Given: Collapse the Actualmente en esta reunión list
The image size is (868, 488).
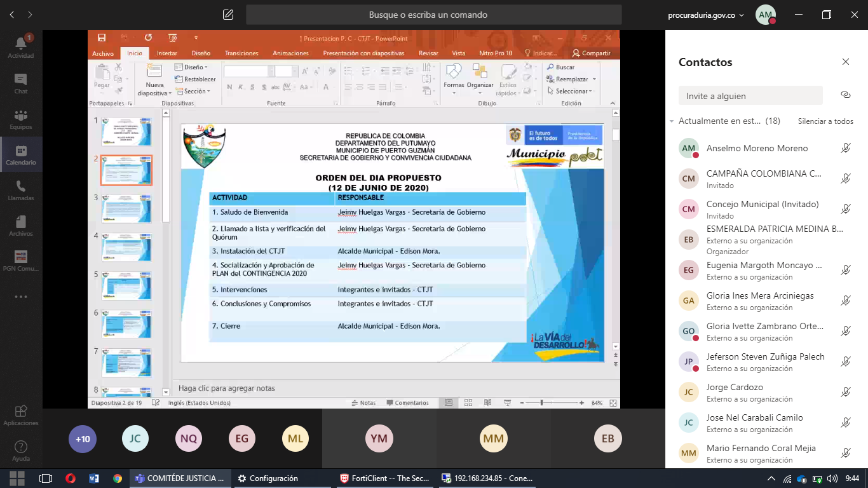Looking at the screenshot, I should [672, 121].
